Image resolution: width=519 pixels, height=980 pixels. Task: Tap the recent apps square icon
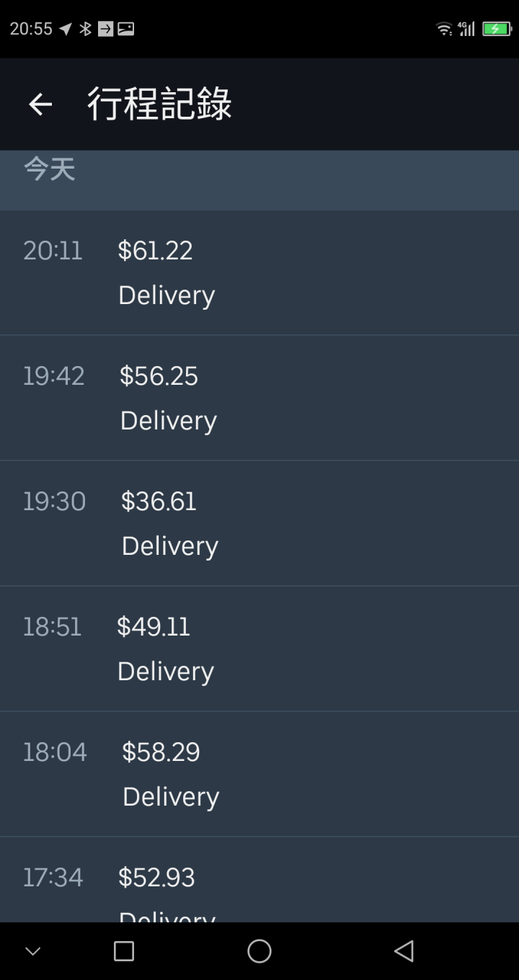(124, 951)
